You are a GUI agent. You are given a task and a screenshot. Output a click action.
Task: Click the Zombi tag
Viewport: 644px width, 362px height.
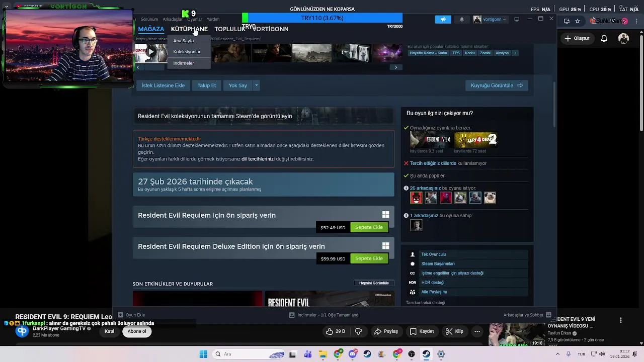pyautogui.click(x=485, y=53)
